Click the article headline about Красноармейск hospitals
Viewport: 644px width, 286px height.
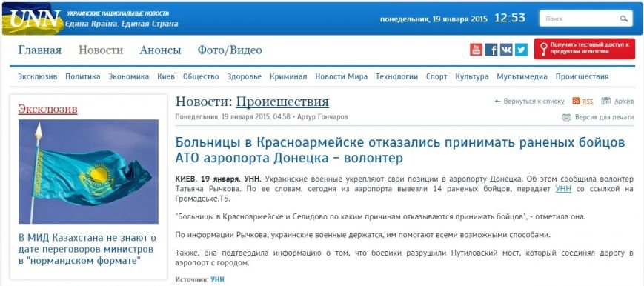click(400, 150)
